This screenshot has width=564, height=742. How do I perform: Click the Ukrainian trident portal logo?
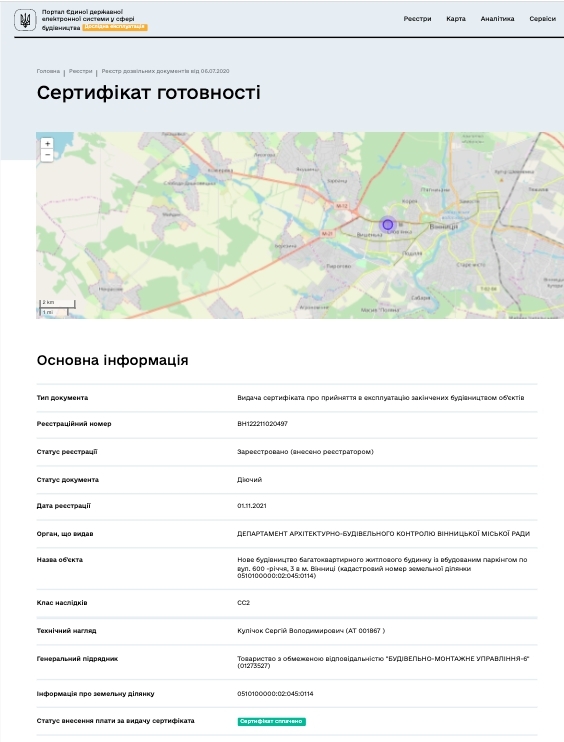pyautogui.click(x=25, y=20)
